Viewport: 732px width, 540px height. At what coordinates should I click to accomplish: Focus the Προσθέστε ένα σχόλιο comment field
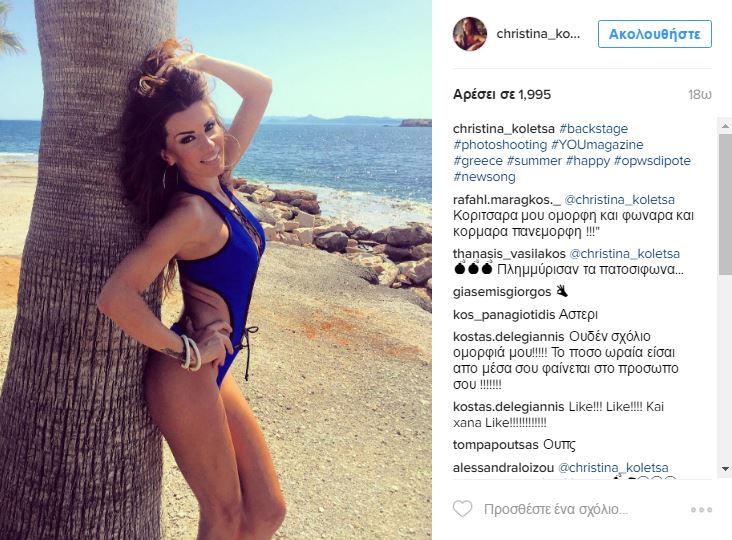556,510
